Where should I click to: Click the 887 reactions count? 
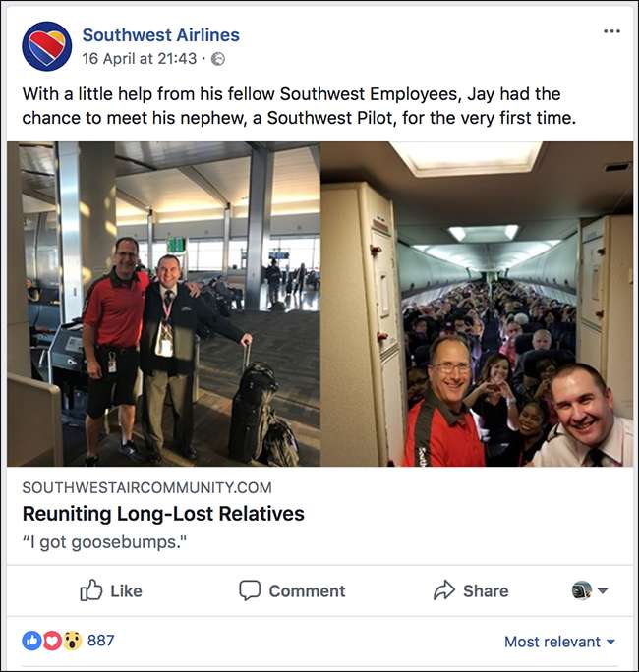pyautogui.click(x=101, y=641)
